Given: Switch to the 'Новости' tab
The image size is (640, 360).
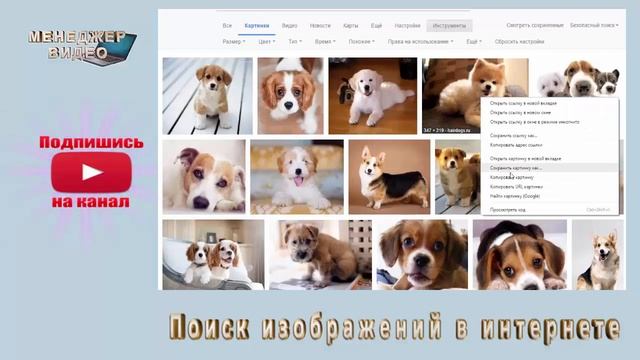Looking at the screenshot, I should [x=320, y=26].
